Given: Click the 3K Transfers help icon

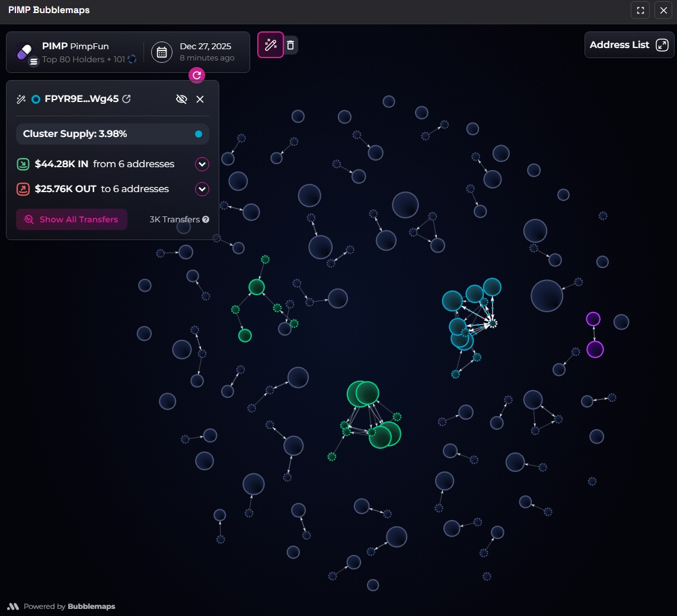Looking at the screenshot, I should pyautogui.click(x=206, y=219).
